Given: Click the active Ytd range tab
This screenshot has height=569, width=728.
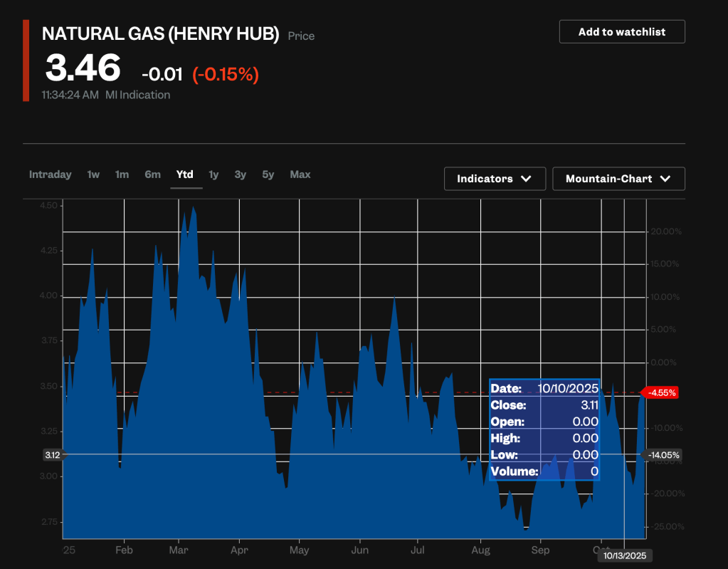Looking at the screenshot, I should point(185,174).
